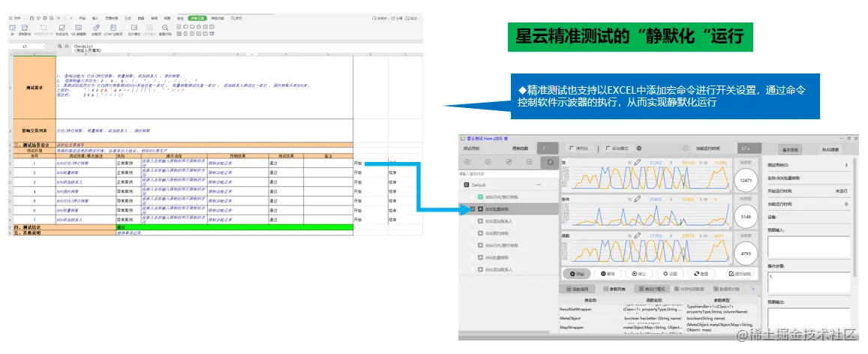
Task: Tick the checkbox for 866批量转账
Action: coord(472,258)
